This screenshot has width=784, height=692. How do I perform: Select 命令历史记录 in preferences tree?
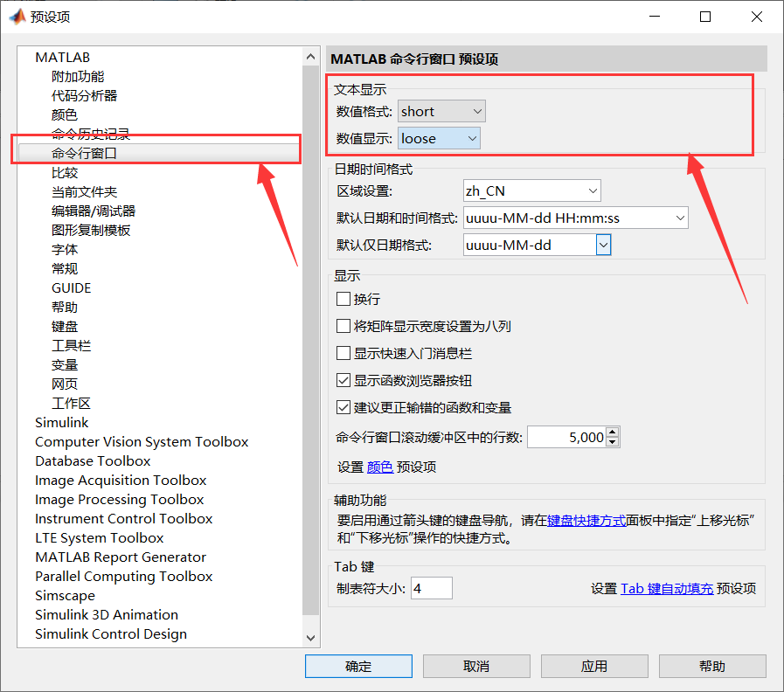[x=91, y=134]
